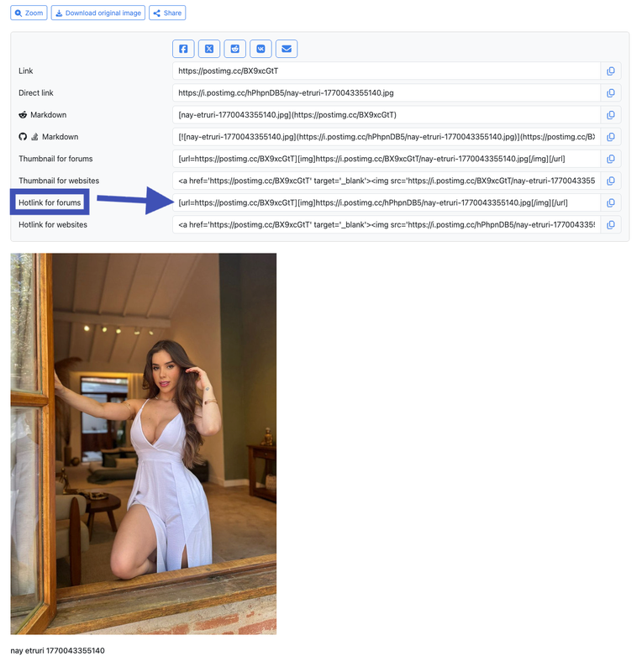Click the 'Hotlink for forums' label
The image size is (642, 672).
tap(50, 202)
